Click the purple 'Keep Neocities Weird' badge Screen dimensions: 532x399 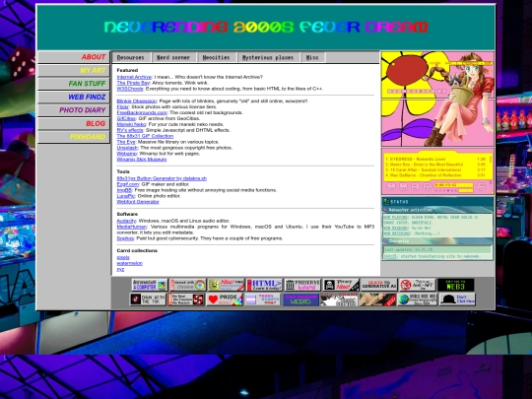tap(300, 299)
